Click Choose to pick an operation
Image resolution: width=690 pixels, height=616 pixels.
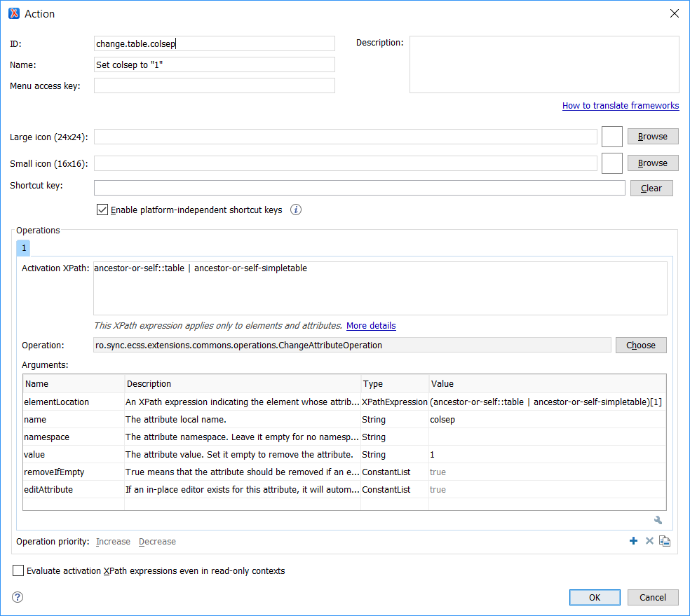tap(640, 345)
